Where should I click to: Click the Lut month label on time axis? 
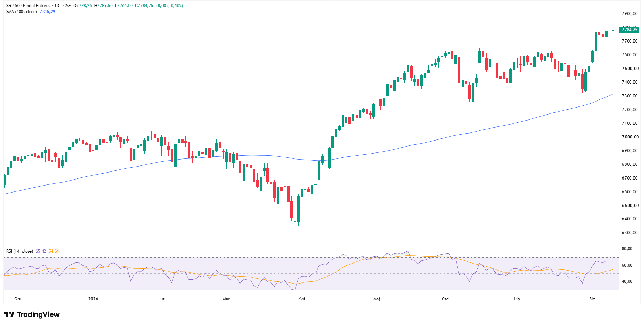pos(161,299)
